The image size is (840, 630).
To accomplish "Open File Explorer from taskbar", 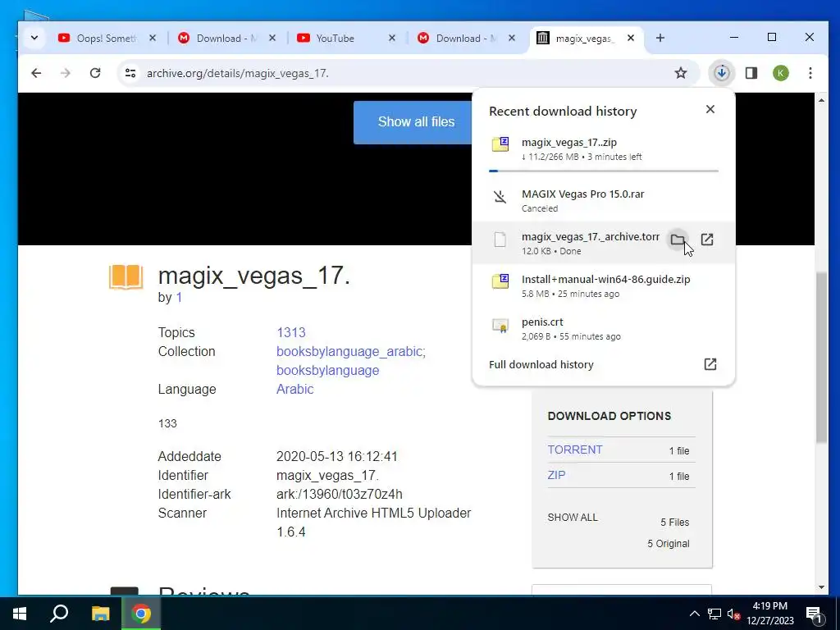I will click(100, 614).
